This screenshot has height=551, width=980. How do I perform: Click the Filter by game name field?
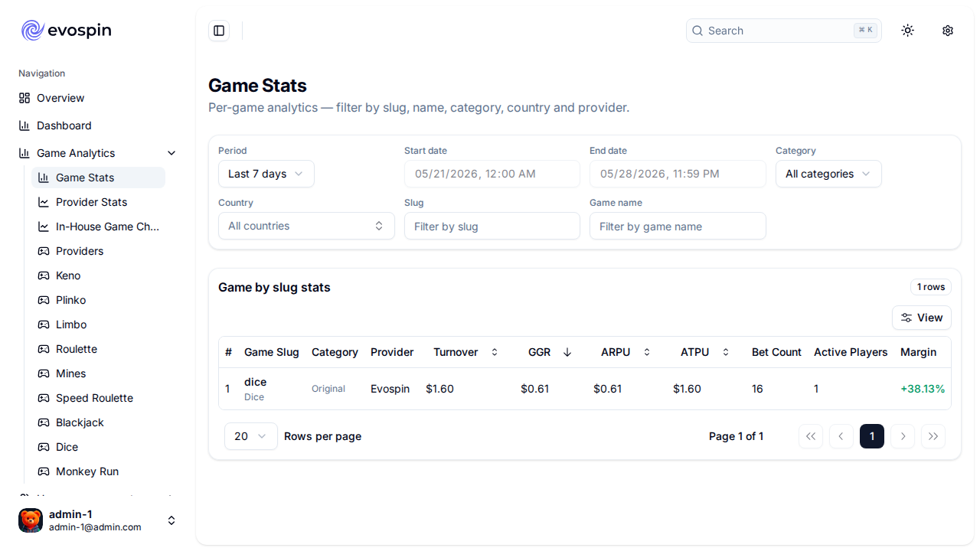coord(678,226)
